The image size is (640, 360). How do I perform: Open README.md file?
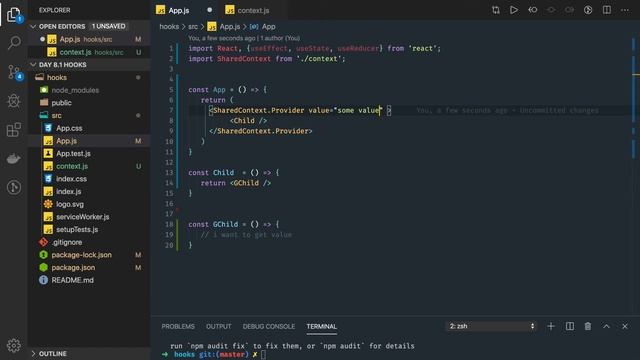click(89, 280)
